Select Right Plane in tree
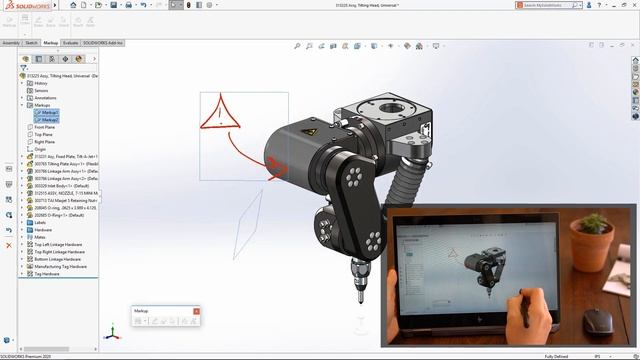Screen dimensions: 640x360 tap(41, 142)
